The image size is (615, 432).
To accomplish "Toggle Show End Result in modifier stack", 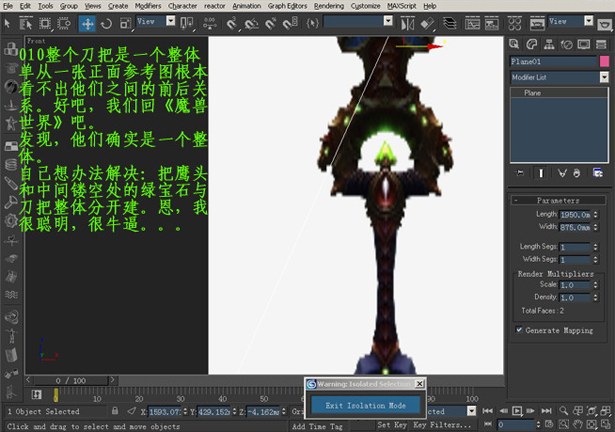I will point(541,173).
